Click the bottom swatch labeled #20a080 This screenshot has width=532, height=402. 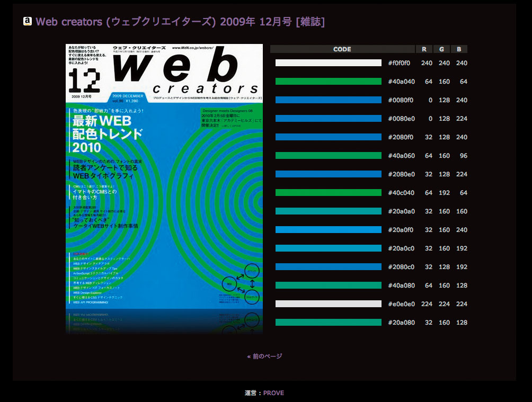[x=328, y=322]
